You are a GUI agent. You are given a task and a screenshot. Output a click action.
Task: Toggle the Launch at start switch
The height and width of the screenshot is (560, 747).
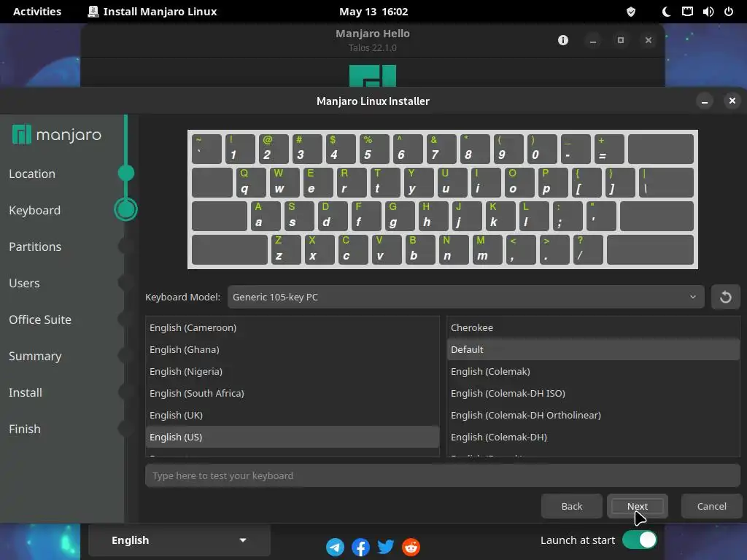[639, 540]
